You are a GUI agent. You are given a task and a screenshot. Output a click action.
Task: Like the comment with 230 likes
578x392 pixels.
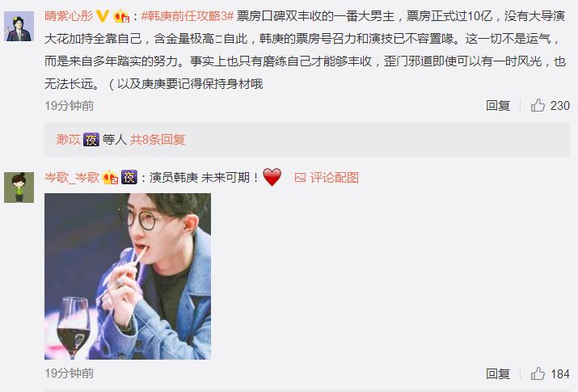click(x=538, y=105)
